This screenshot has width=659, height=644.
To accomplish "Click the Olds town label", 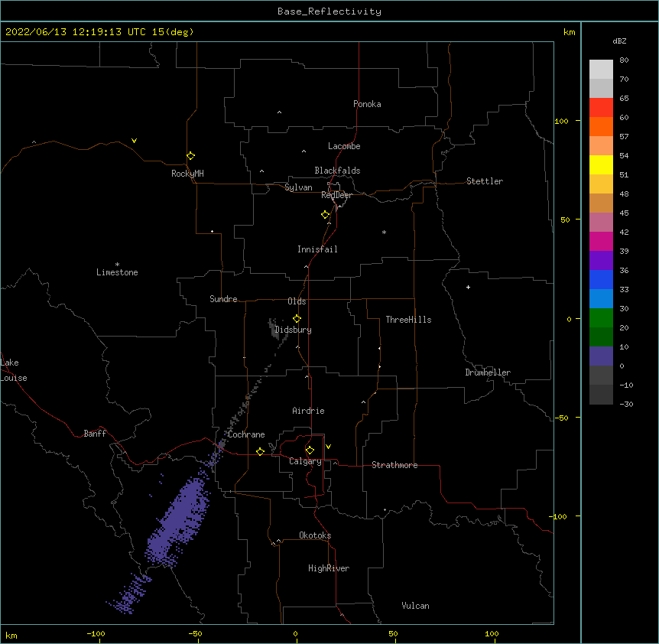I will [x=297, y=301].
